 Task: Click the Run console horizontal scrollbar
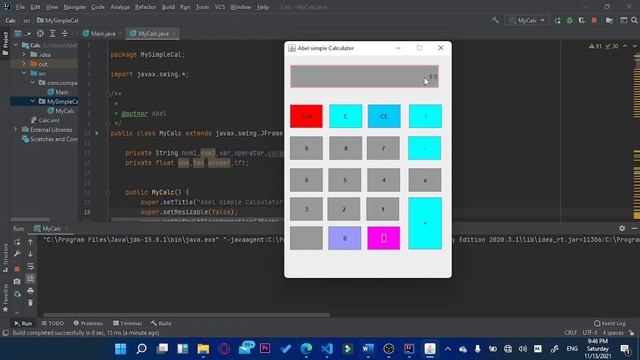[187, 315]
